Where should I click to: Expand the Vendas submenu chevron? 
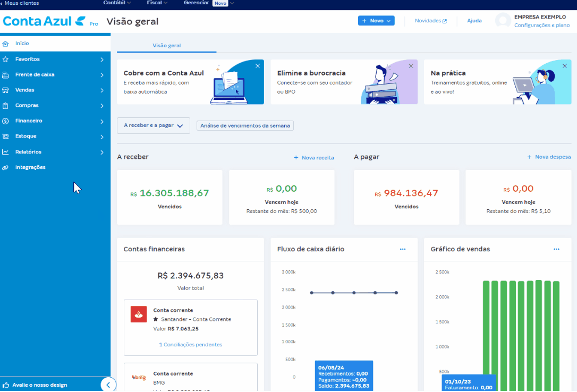coord(102,90)
